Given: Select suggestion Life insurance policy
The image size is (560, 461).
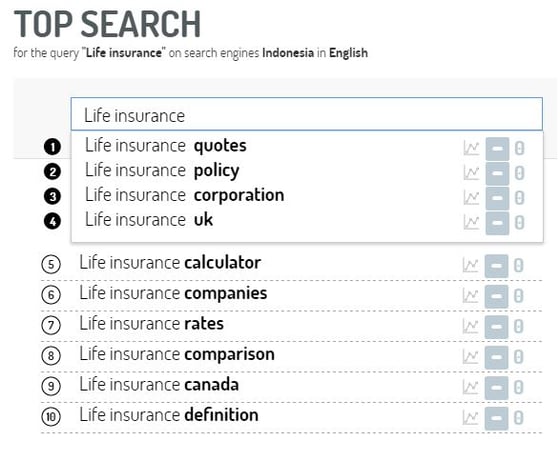Looking at the screenshot, I should [162, 170].
